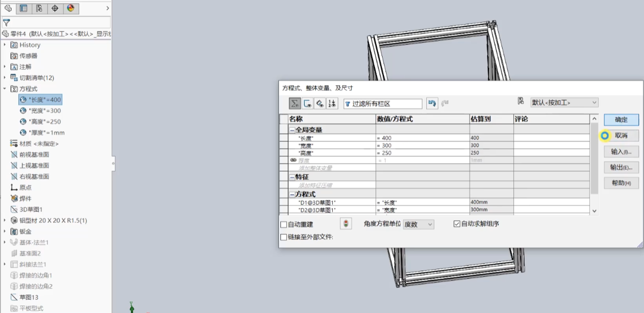Screen dimensions: 644x313
Task: Select the Dimension View icon
Action: click(x=320, y=104)
